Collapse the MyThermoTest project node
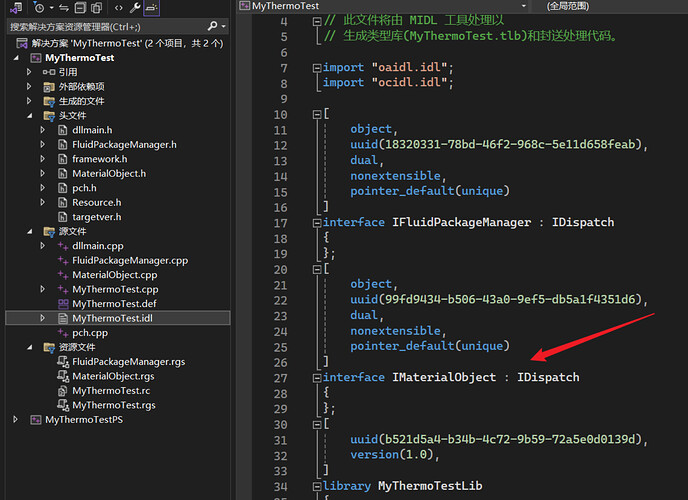Screen dimensions: 688x500 16,58
